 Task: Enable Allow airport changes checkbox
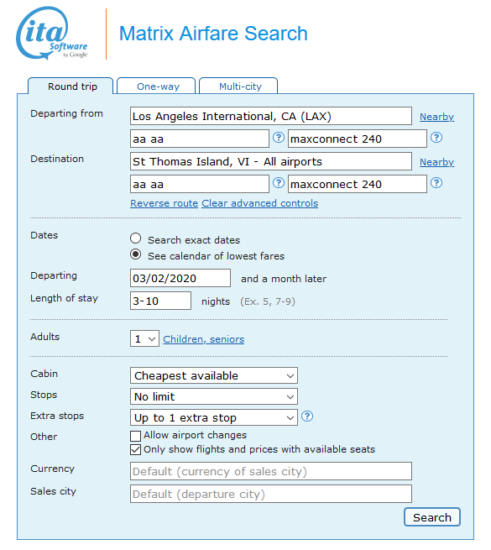pyautogui.click(x=135, y=436)
